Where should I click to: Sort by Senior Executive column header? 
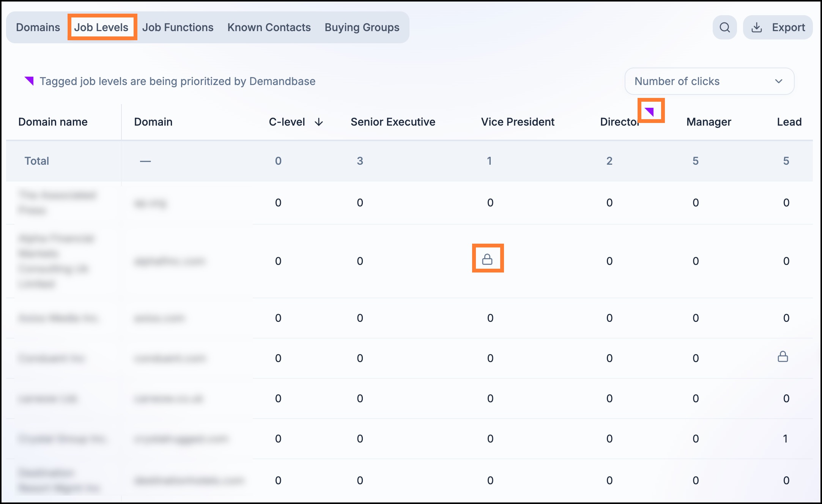pos(393,122)
